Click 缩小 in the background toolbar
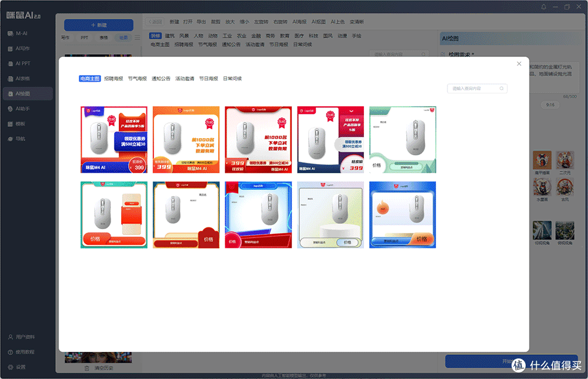 [245, 22]
